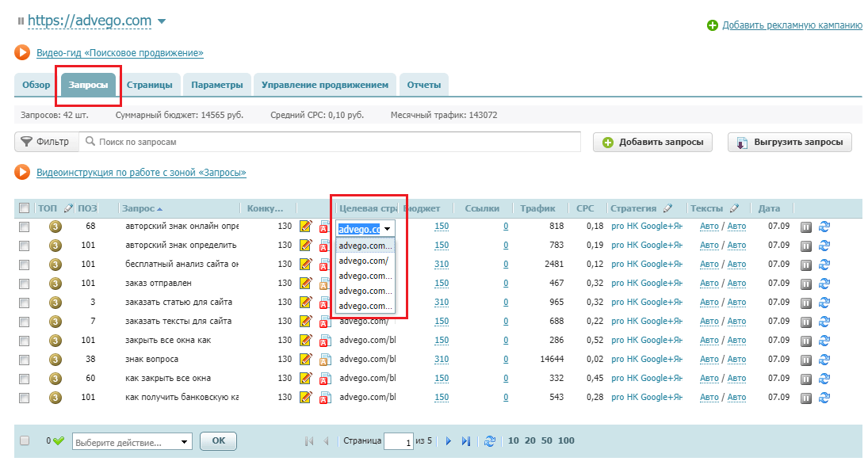Pause the "авторский знак онлайн" query row
Screen dimensions: 868x465
806,227
